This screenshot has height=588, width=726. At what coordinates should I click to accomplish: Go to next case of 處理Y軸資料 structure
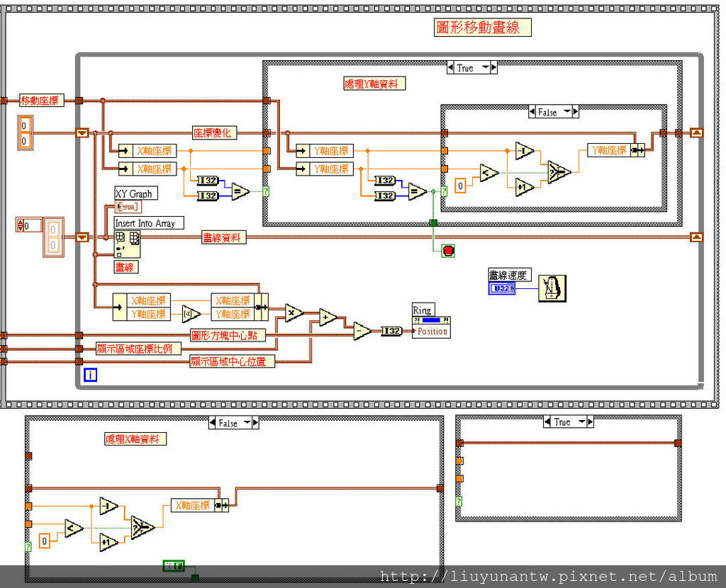point(494,68)
